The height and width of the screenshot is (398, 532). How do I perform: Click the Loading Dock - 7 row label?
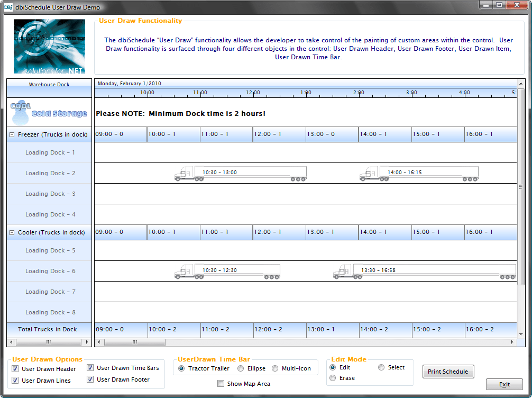(x=50, y=292)
